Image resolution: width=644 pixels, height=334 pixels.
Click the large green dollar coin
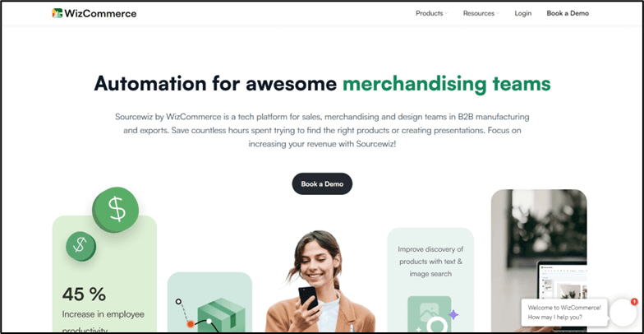click(115, 209)
